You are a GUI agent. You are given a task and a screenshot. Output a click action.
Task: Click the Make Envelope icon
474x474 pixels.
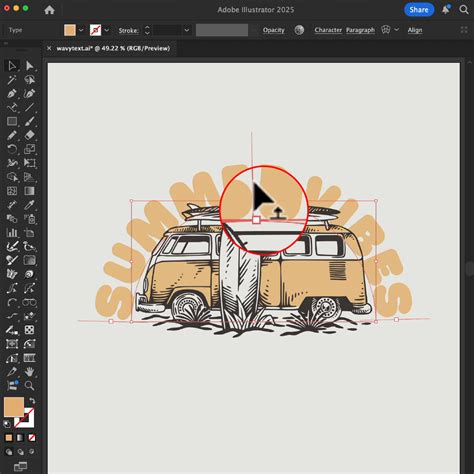click(x=386, y=30)
